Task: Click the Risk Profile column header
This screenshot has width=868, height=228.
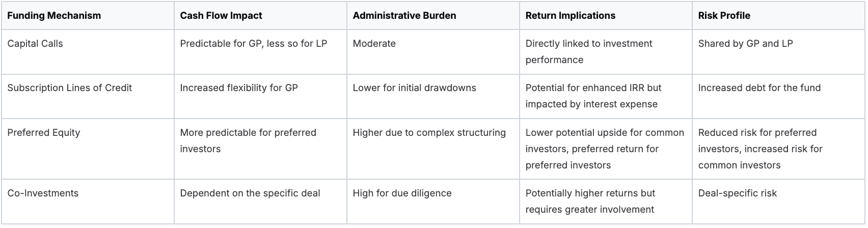Action: point(724,16)
